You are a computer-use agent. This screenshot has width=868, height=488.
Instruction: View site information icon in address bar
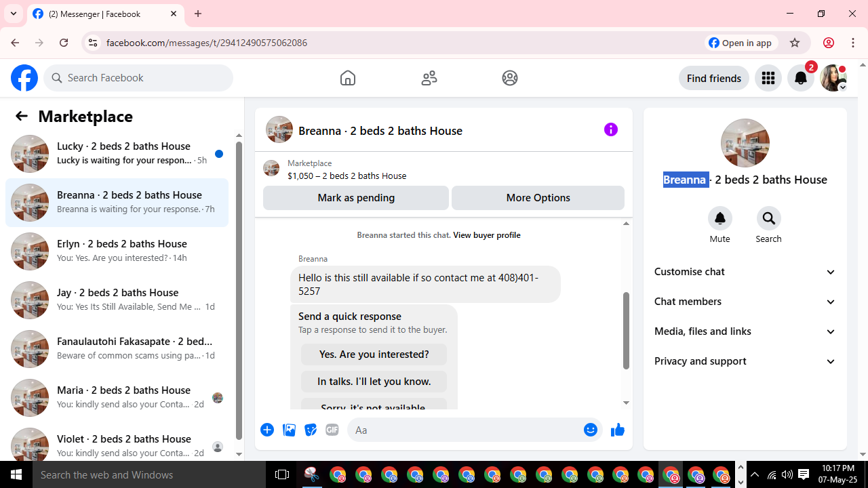(x=93, y=43)
